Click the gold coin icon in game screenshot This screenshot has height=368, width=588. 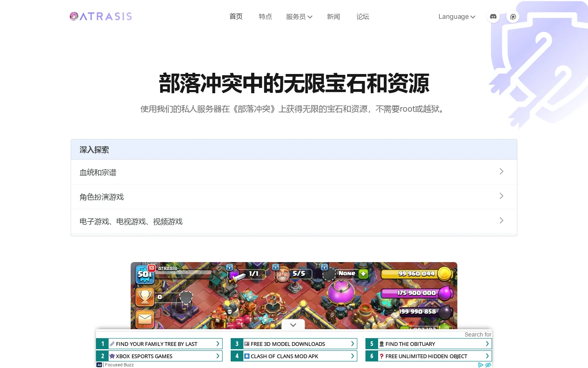(444, 274)
